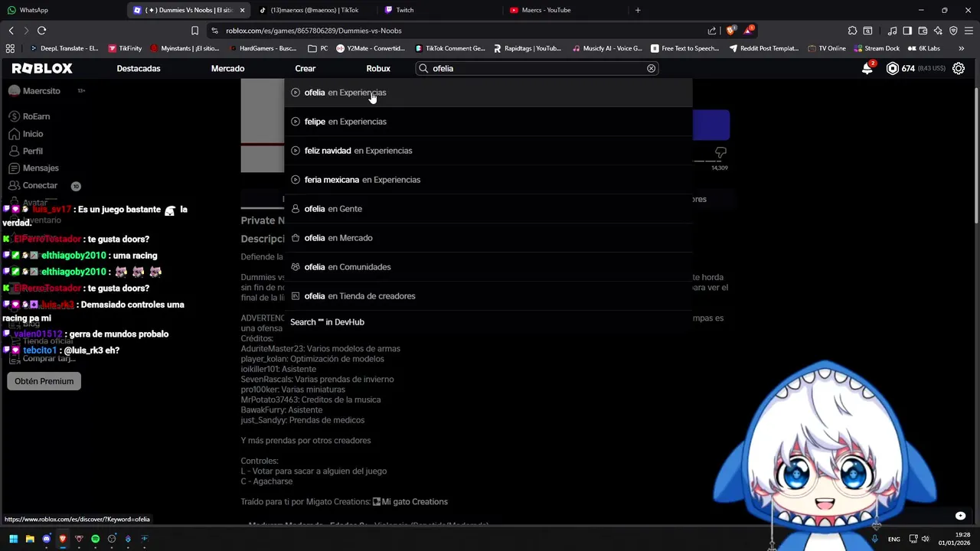Image resolution: width=980 pixels, height=551 pixels.
Task: Click the Roblox search field with ofelia
Action: [536, 68]
